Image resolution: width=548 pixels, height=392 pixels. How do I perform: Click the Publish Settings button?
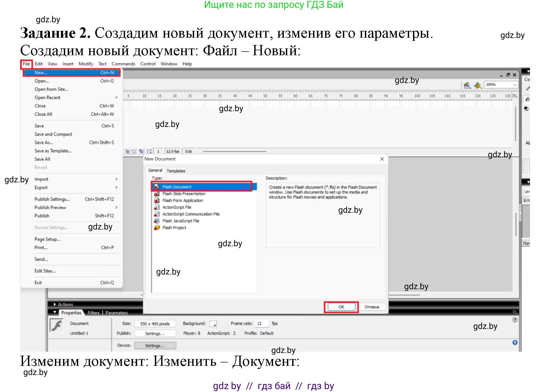tap(155, 333)
